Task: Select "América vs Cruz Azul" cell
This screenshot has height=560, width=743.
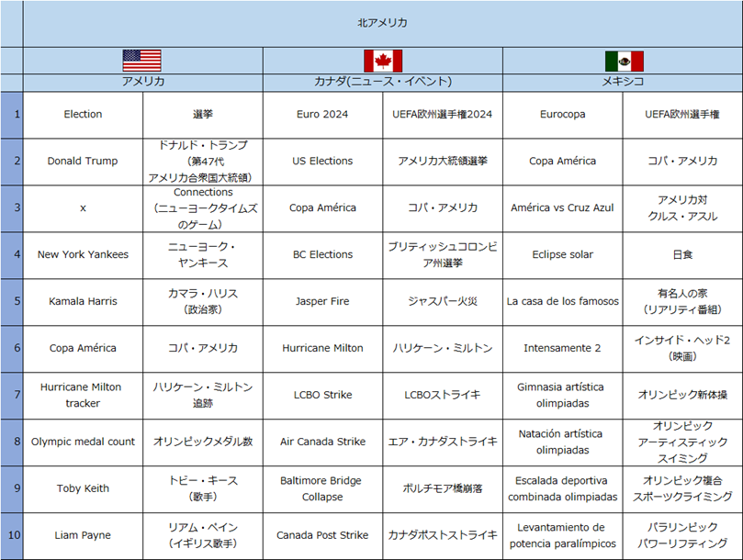Action: click(562, 208)
